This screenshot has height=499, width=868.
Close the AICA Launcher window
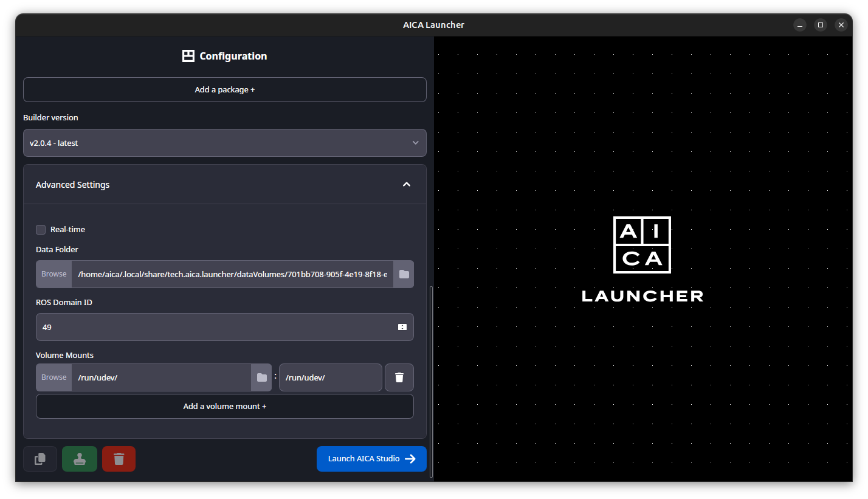[841, 25]
